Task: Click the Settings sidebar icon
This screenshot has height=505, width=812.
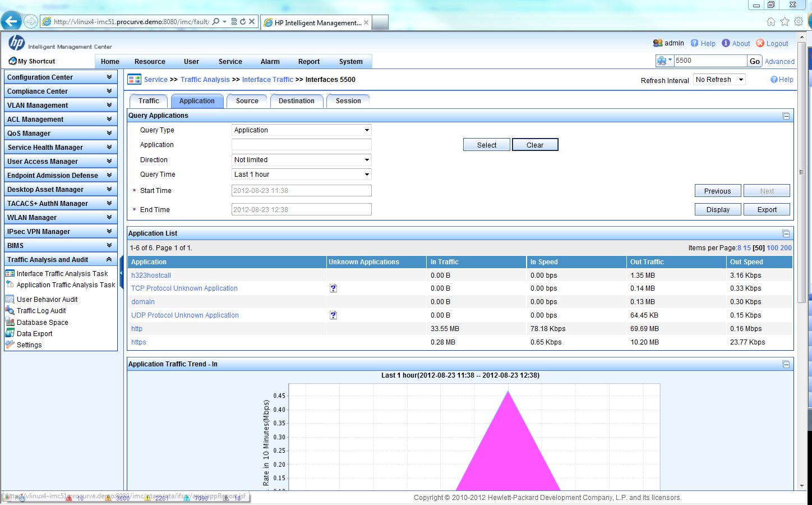Action: point(10,345)
